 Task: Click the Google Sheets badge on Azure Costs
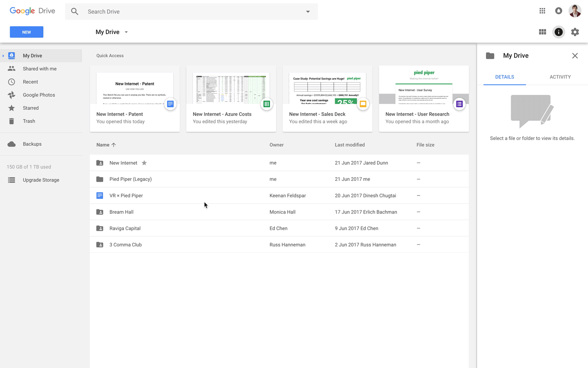(x=267, y=104)
